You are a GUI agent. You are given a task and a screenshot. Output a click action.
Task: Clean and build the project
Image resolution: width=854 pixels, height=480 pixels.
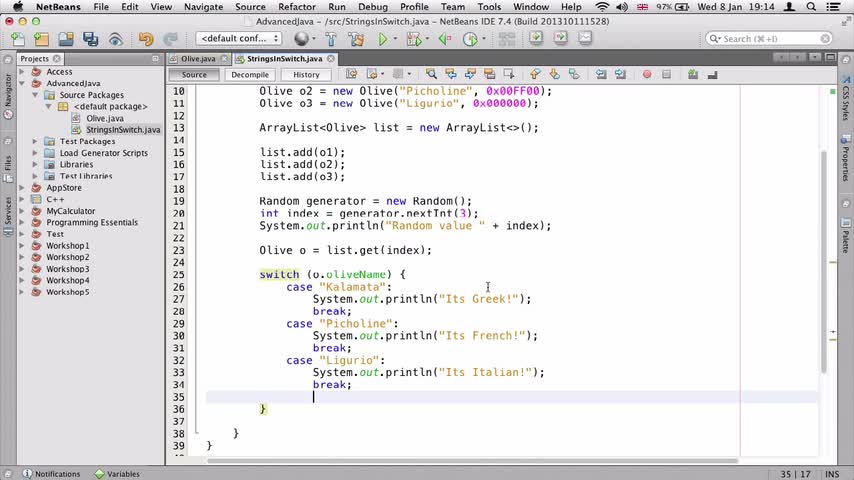coord(356,39)
